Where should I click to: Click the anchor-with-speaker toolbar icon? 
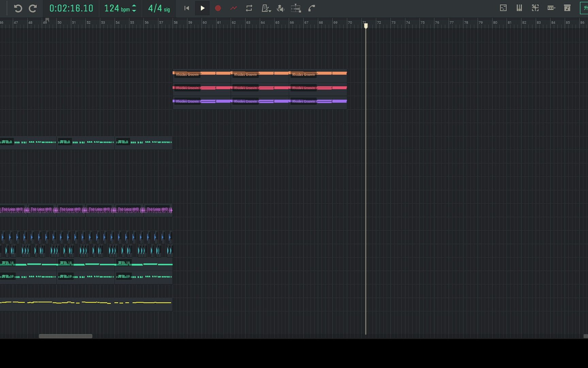[281, 8]
